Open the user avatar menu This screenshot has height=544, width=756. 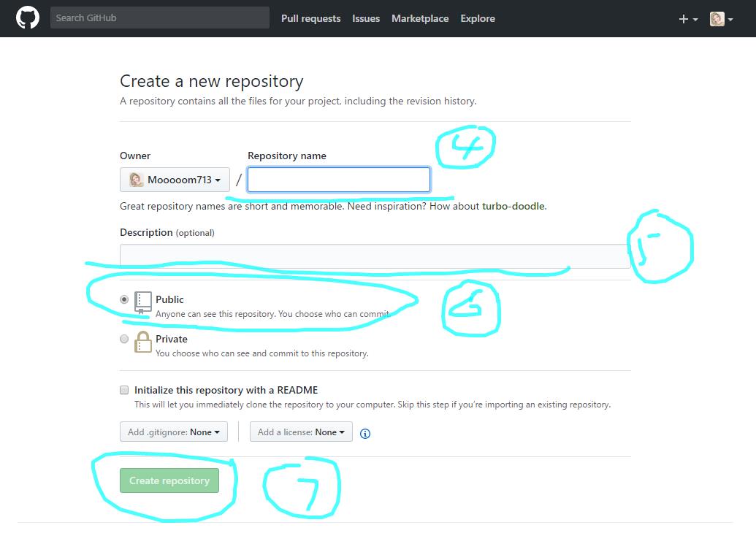pos(721,19)
